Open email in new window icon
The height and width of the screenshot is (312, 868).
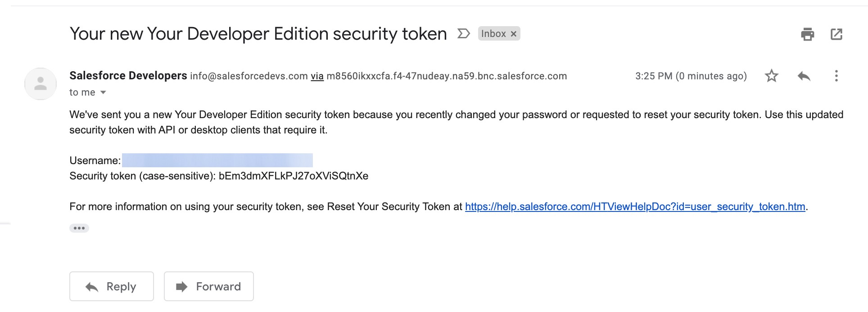coord(836,34)
